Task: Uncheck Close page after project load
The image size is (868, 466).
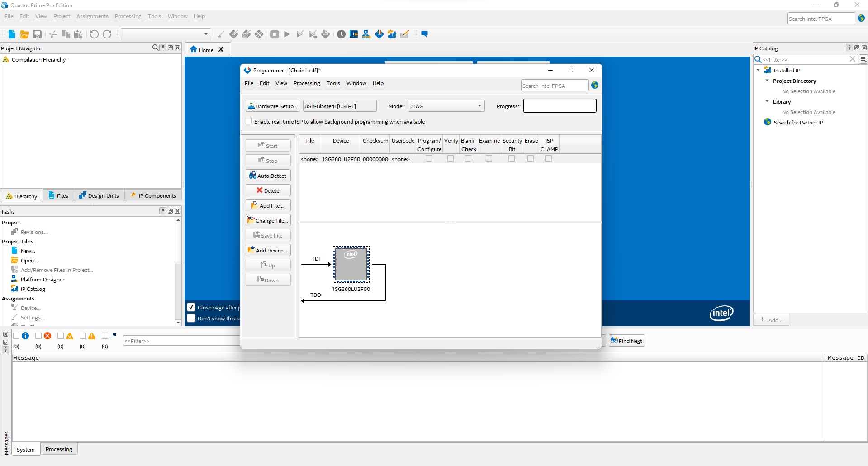Action: click(x=191, y=307)
